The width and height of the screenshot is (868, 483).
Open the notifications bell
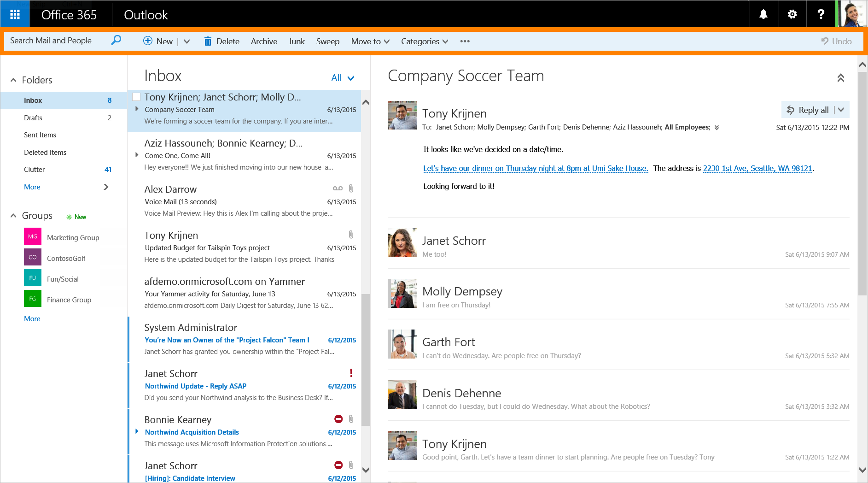pyautogui.click(x=763, y=14)
